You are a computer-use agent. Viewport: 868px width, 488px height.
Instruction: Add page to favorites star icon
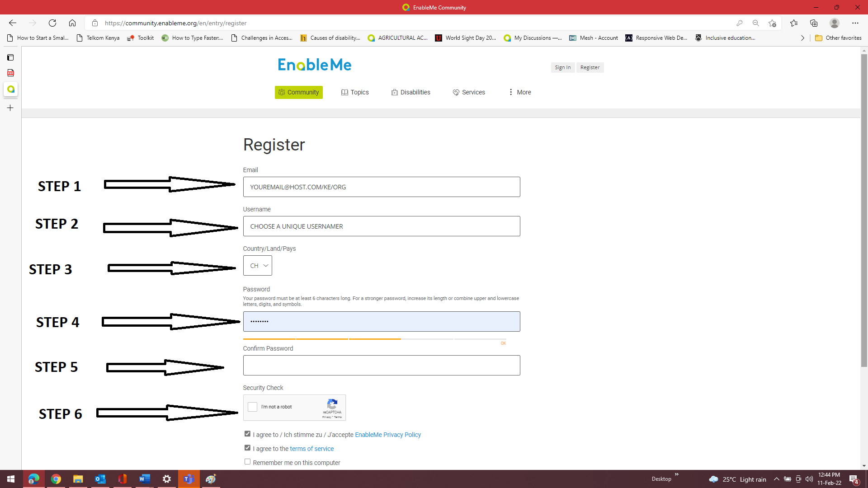772,23
